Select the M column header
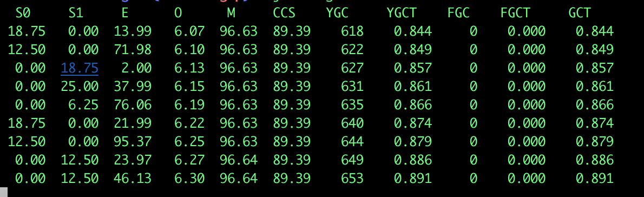Screen dimensions: 644x197 coord(231,13)
